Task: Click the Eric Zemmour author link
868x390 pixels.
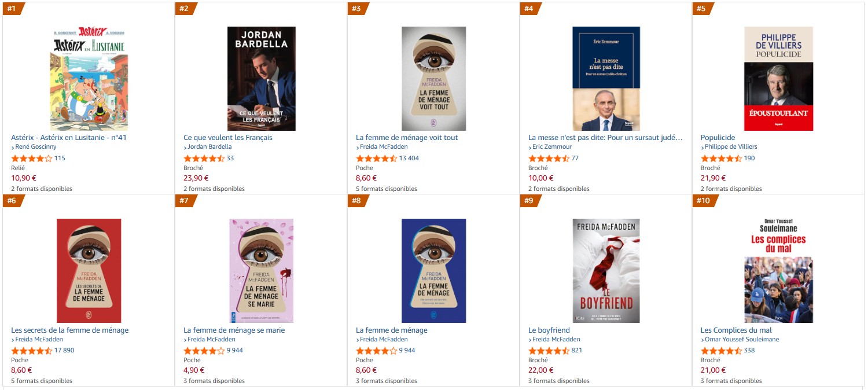Action: point(552,147)
